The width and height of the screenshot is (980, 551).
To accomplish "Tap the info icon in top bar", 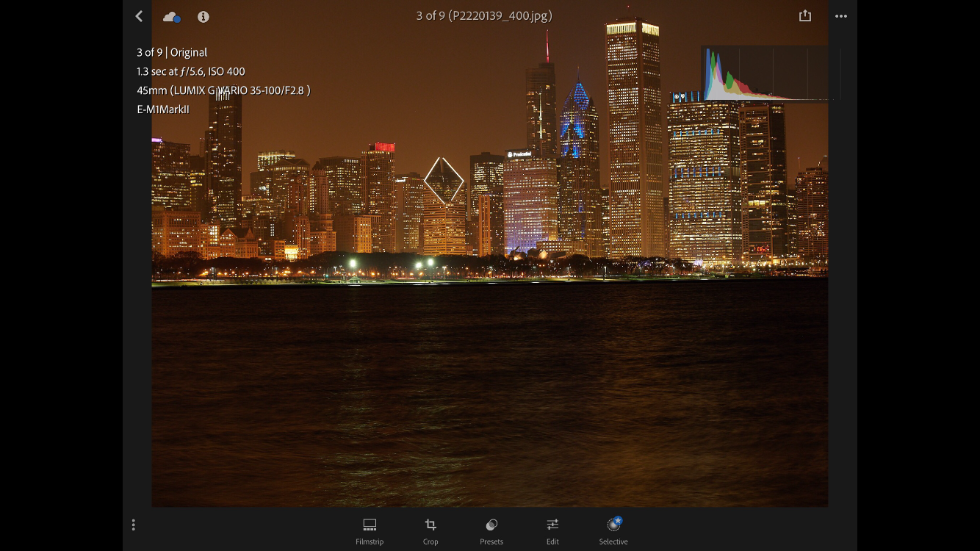I will pyautogui.click(x=203, y=16).
